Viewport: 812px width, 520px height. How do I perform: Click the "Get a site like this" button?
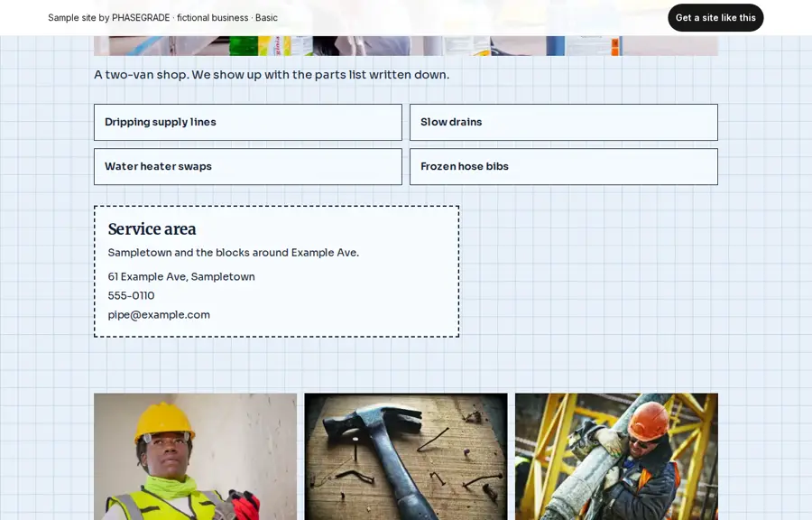[715, 18]
